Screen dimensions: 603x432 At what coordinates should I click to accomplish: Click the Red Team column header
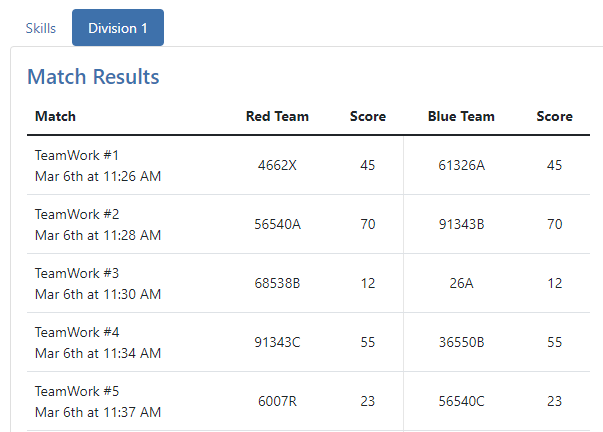[277, 116]
